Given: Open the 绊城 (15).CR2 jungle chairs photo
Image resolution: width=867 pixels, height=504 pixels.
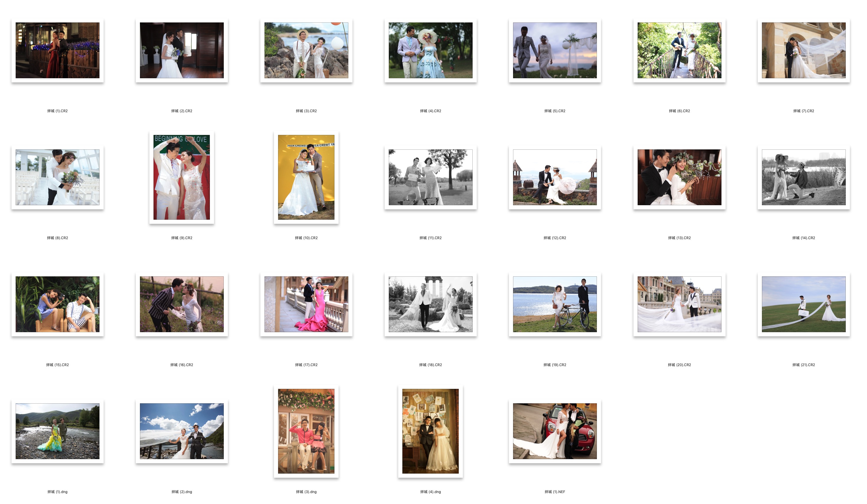Looking at the screenshot, I should tap(58, 304).
